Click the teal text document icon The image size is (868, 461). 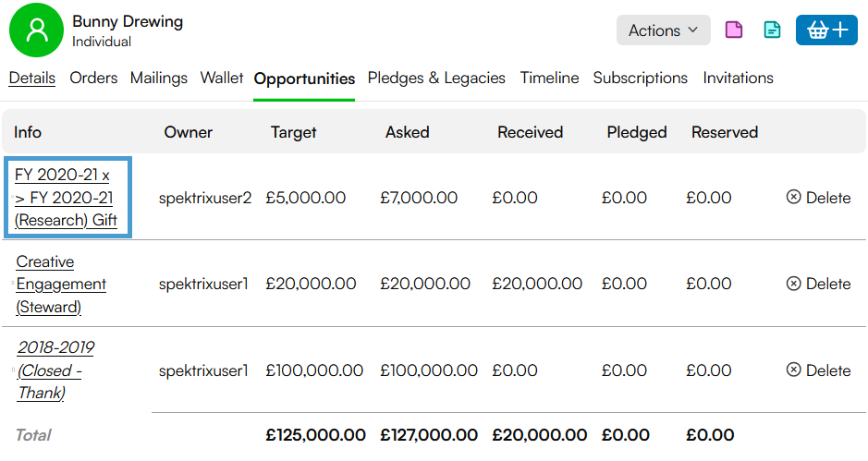[772, 30]
